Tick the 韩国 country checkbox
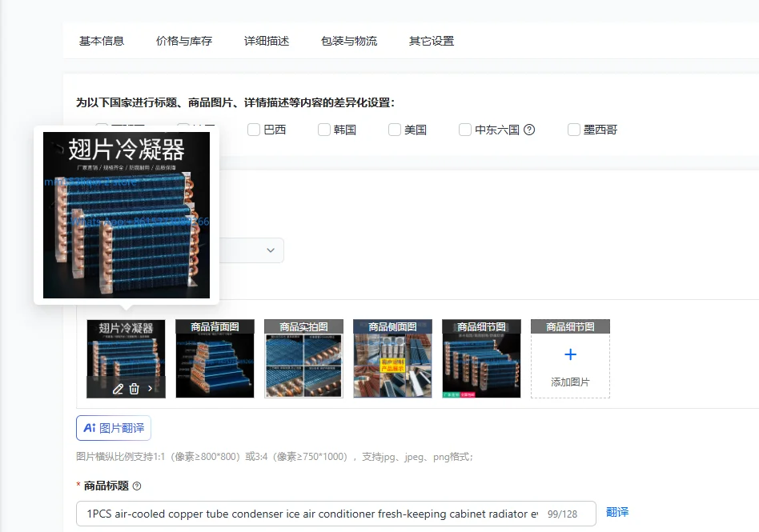The image size is (759, 532). (323, 130)
